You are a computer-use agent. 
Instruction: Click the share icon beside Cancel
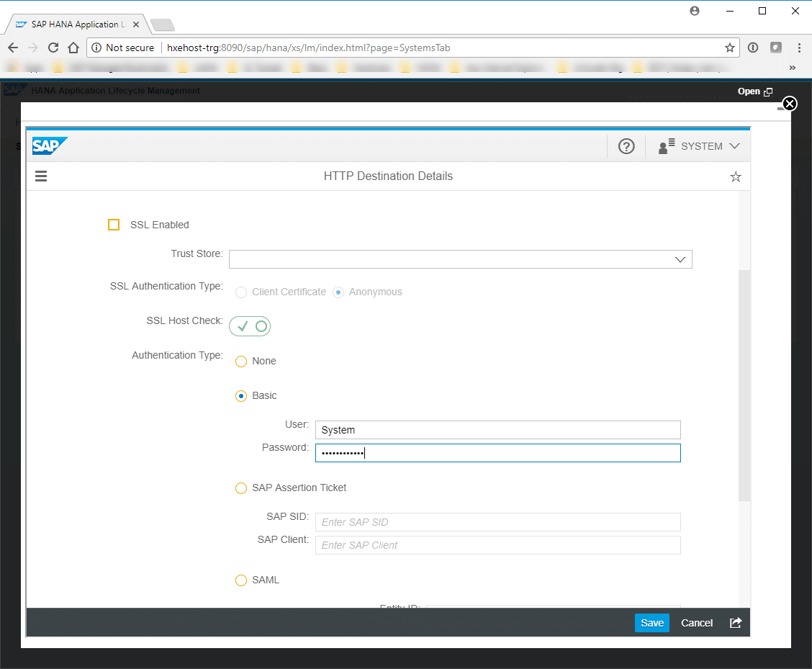(x=735, y=623)
